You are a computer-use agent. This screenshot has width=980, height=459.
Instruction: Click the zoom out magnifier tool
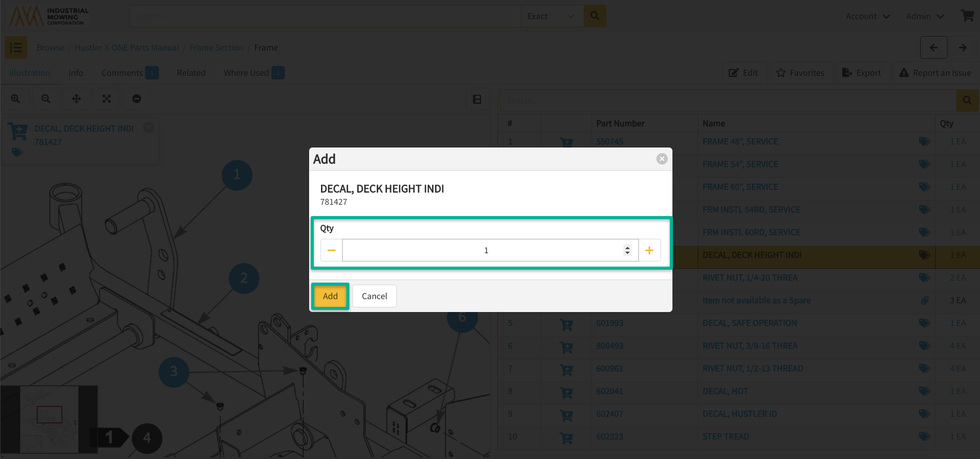point(46,99)
